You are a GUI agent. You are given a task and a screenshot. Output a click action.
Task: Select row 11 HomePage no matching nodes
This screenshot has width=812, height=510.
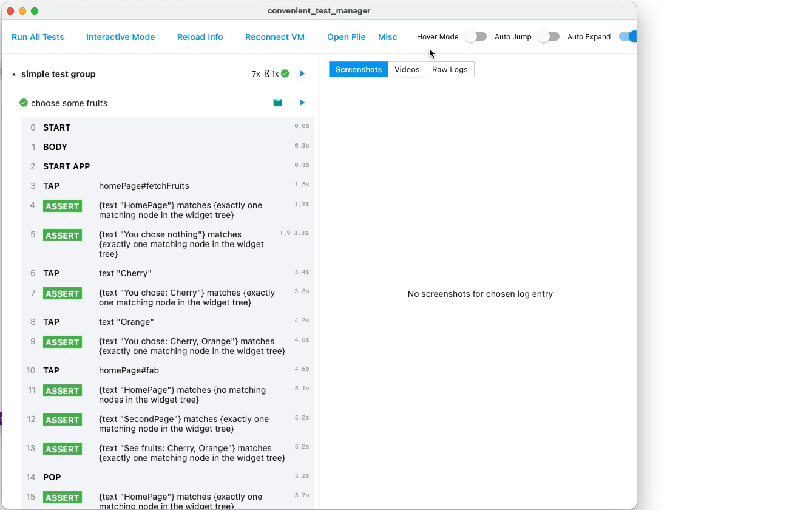167,395
